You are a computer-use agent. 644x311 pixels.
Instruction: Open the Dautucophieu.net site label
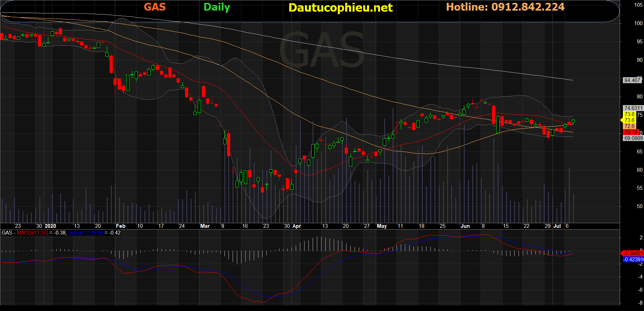[x=341, y=8]
